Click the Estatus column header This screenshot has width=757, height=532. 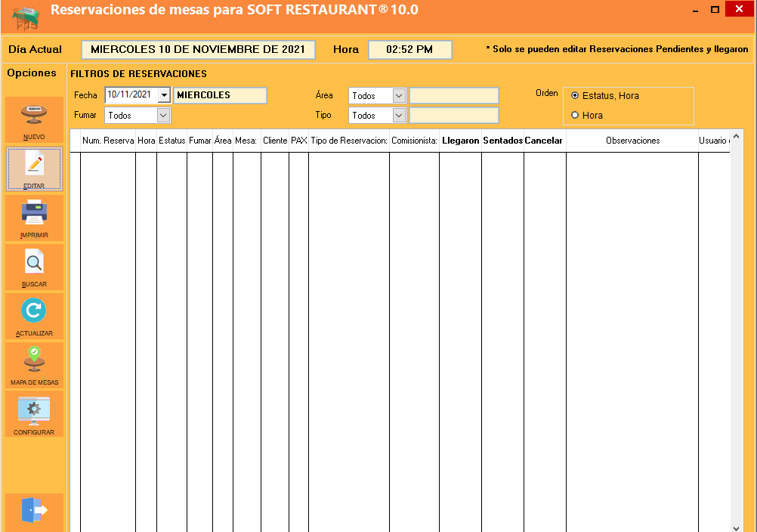click(x=171, y=141)
